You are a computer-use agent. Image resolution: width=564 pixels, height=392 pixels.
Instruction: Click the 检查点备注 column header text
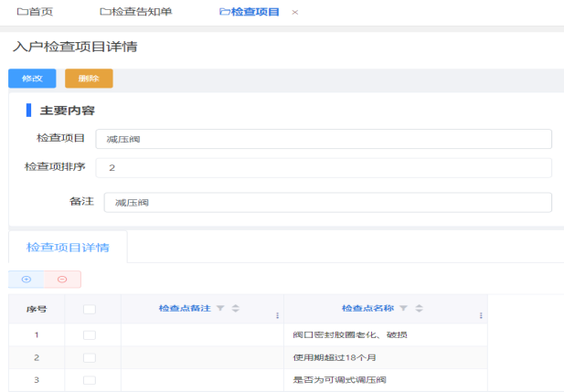(185, 308)
